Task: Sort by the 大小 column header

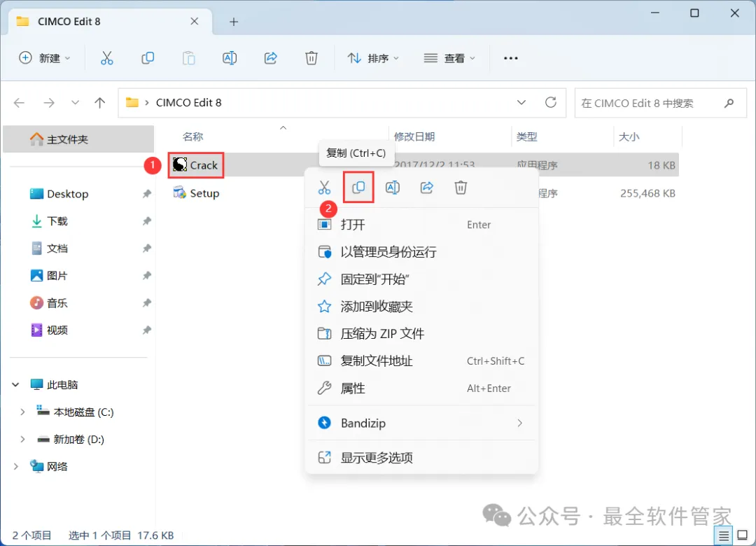Action: [x=629, y=137]
